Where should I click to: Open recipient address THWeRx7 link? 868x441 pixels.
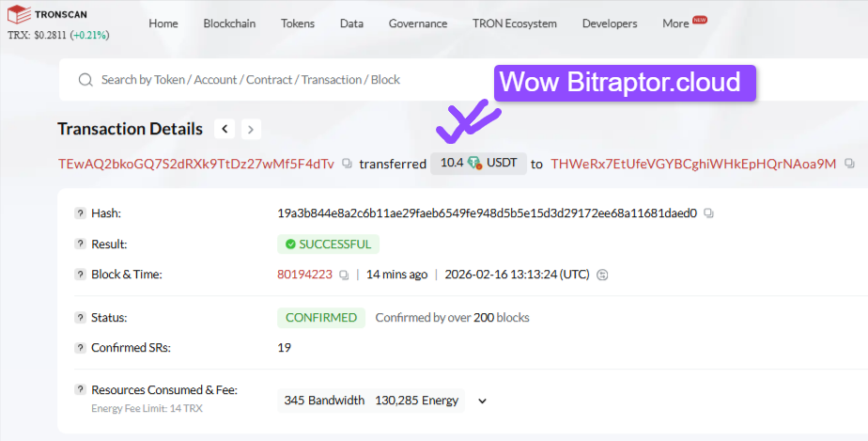[x=692, y=164]
